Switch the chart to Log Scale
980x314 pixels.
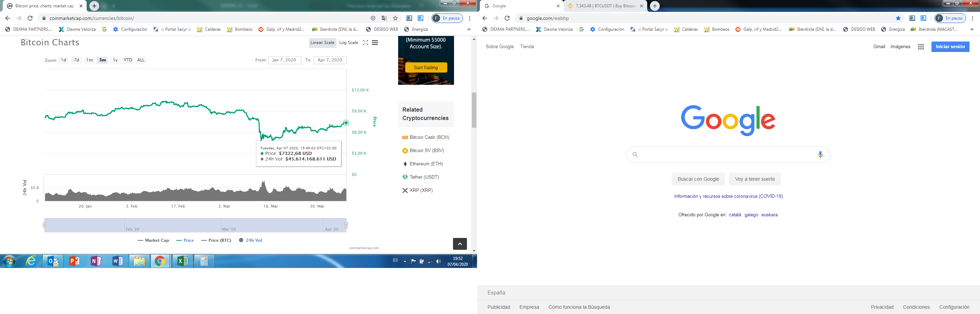coord(348,43)
